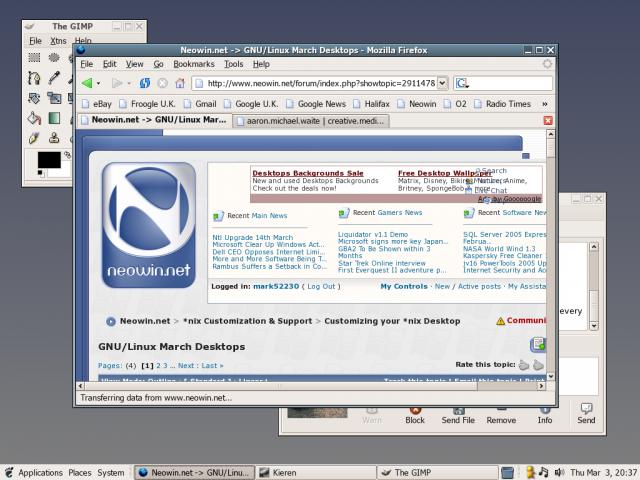Show more bookmarks with the » chevron

pyautogui.click(x=544, y=104)
